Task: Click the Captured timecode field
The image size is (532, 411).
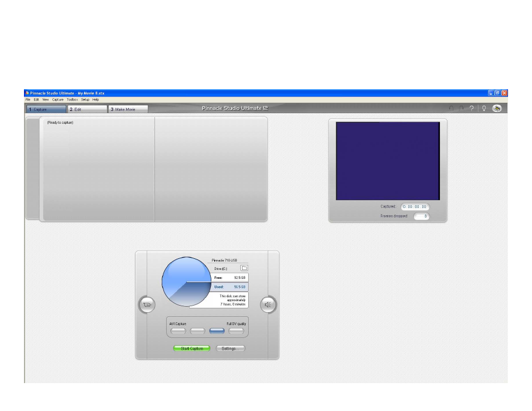Action: [x=414, y=207]
